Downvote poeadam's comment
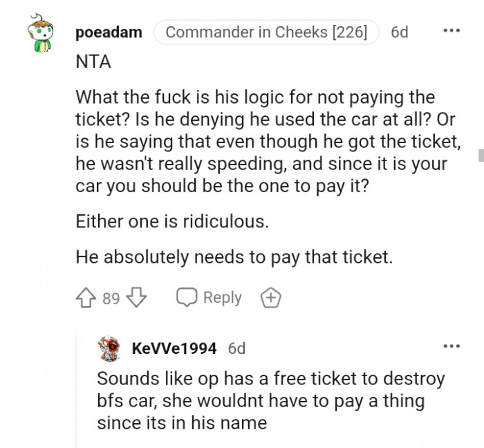The width and height of the screenshot is (484, 448). tap(138, 298)
